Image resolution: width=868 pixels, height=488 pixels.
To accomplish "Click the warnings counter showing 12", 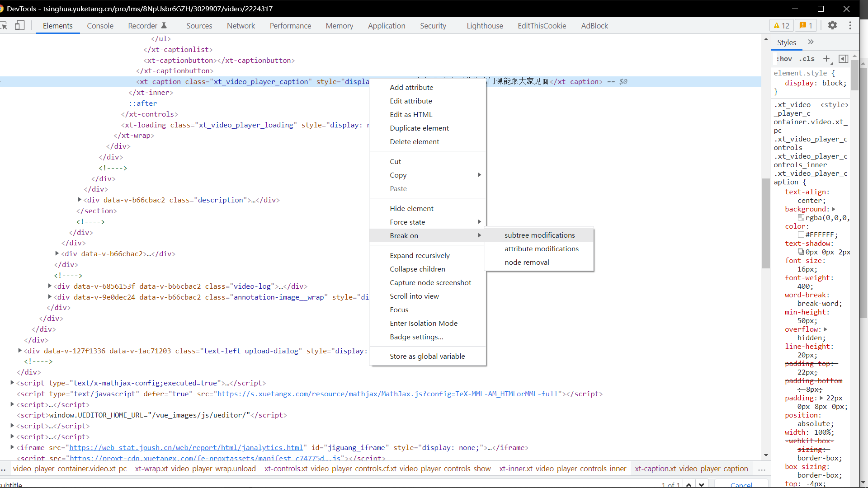I will 782,26.
